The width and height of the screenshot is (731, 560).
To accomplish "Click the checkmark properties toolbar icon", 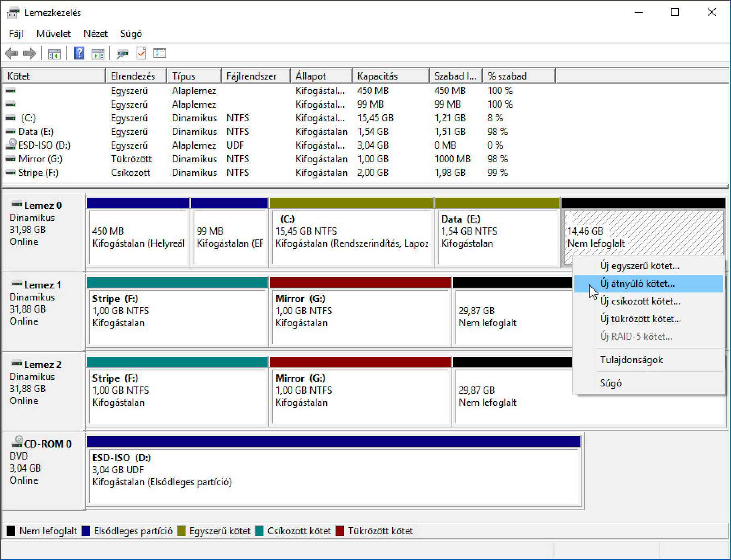I will (x=141, y=53).
